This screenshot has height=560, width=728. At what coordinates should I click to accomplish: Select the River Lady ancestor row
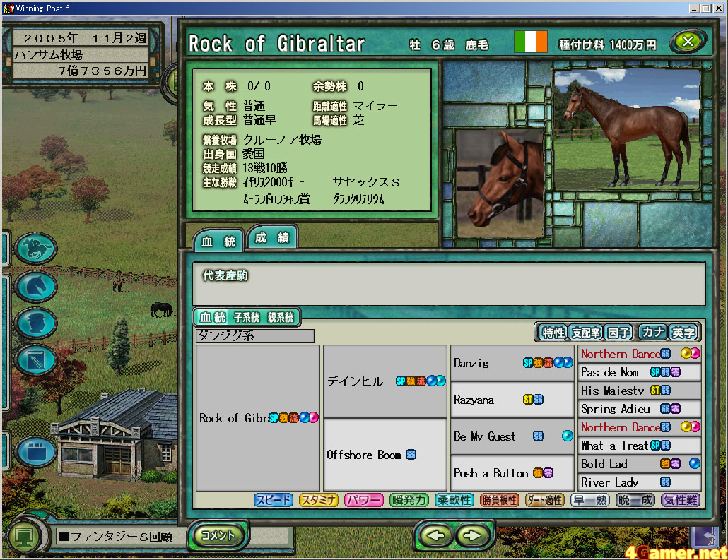click(640, 482)
